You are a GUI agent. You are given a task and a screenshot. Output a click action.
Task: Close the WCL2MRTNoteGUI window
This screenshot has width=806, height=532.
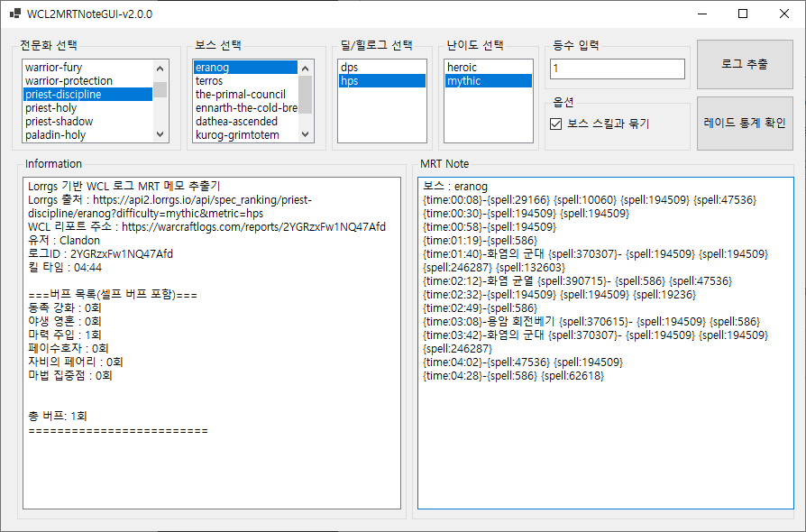point(783,14)
